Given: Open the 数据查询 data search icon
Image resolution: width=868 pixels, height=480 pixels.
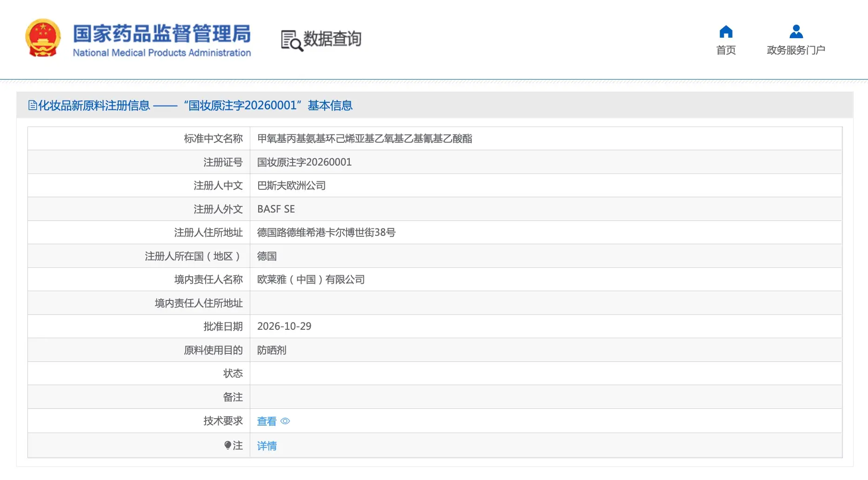Looking at the screenshot, I should click(292, 40).
